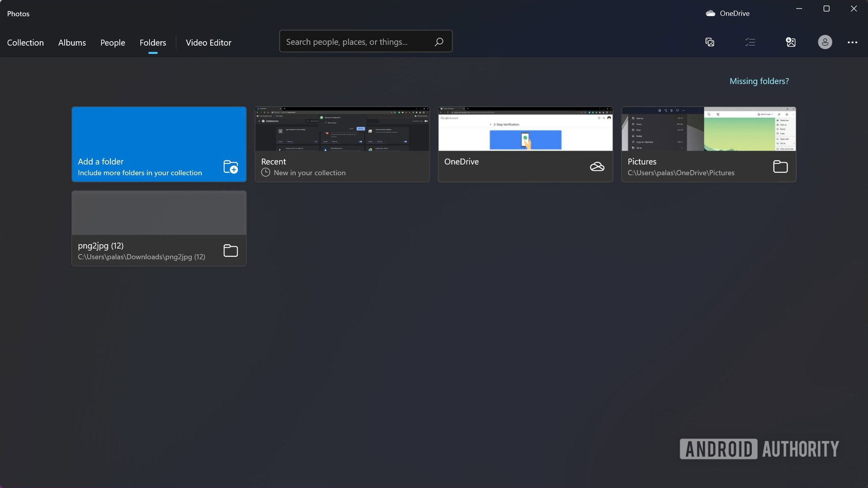Image resolution: width=868 pixels, height=488 pixels.
Task: Open the Video Editor tab
Action: pyautogui.click(x=208, y=42)
